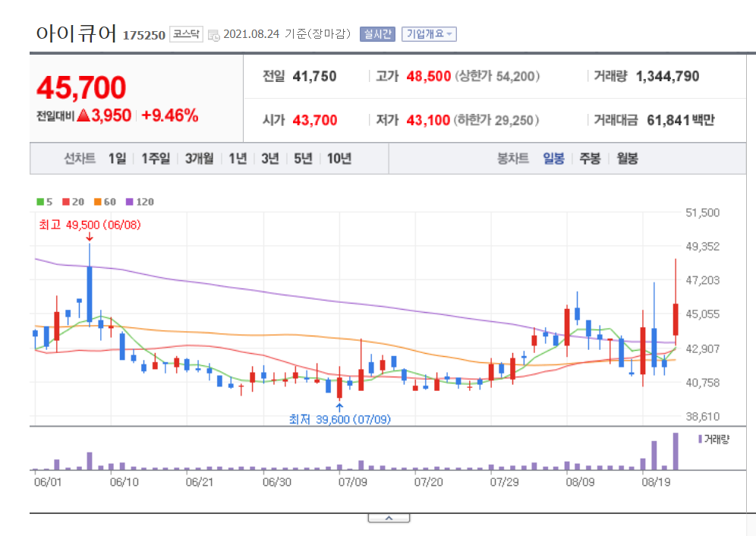Click the lower limit 하한가 29,250 text

pyautogui.click(x=496, y=120)
